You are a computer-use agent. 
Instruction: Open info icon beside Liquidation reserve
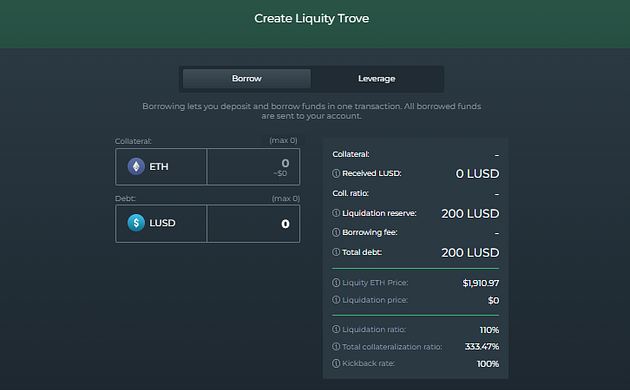(336, 213)
